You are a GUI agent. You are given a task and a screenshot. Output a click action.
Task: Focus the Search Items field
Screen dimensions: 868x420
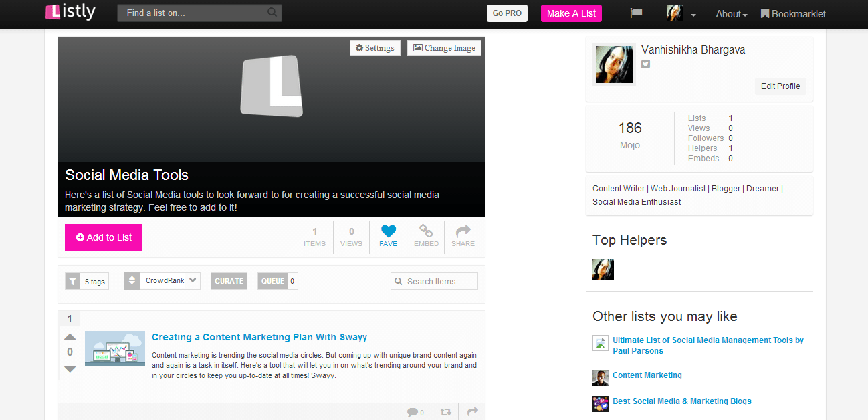(434, 281)
